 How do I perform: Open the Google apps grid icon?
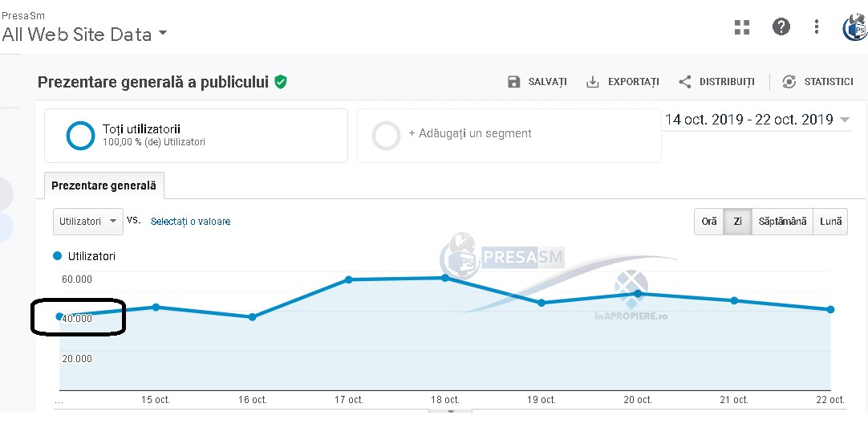(x=742, y=27)
